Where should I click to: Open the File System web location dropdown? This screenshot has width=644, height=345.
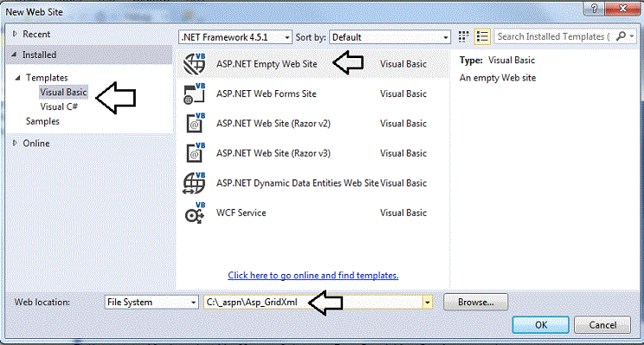pyautogui.click(x=151, y=303)
